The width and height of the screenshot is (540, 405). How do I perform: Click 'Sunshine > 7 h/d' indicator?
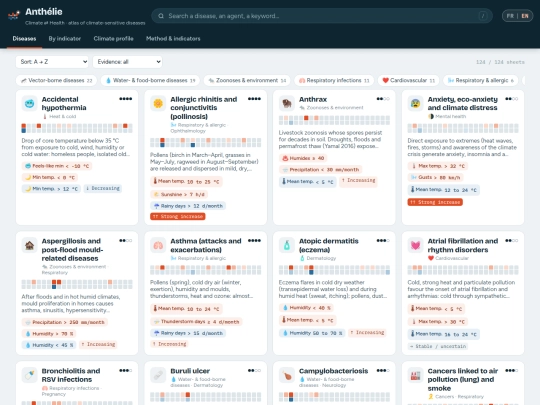click(x=179, y=194)
